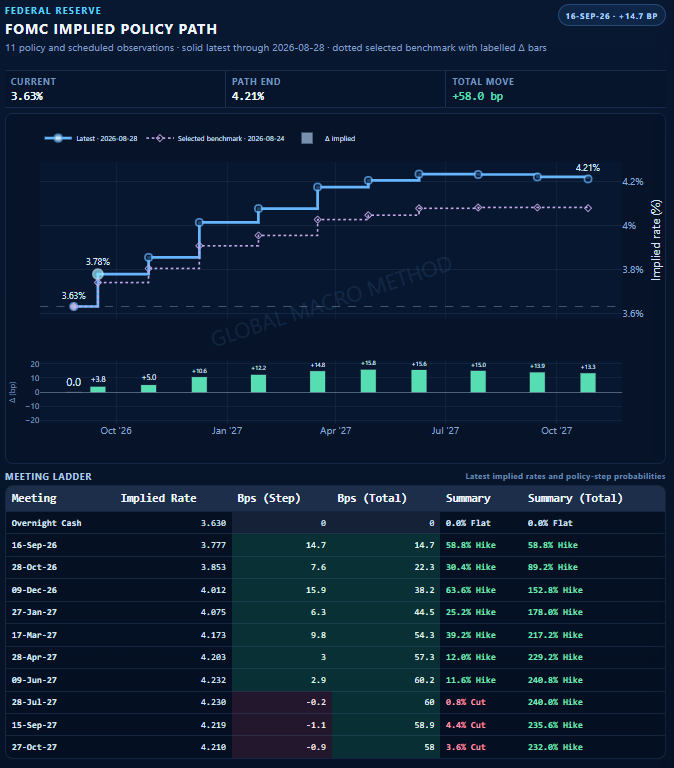Image resolution: width=674 pixels, height=768 pixels.
Task: Click the Summary (Total) column header
Action: coord(575,498)
